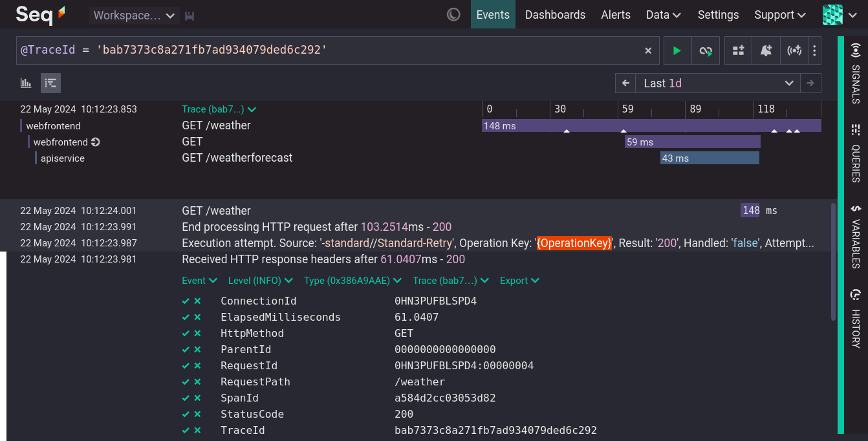868x441 pixels.
Task: Expand the Support menu
Action: click(780, 14)
